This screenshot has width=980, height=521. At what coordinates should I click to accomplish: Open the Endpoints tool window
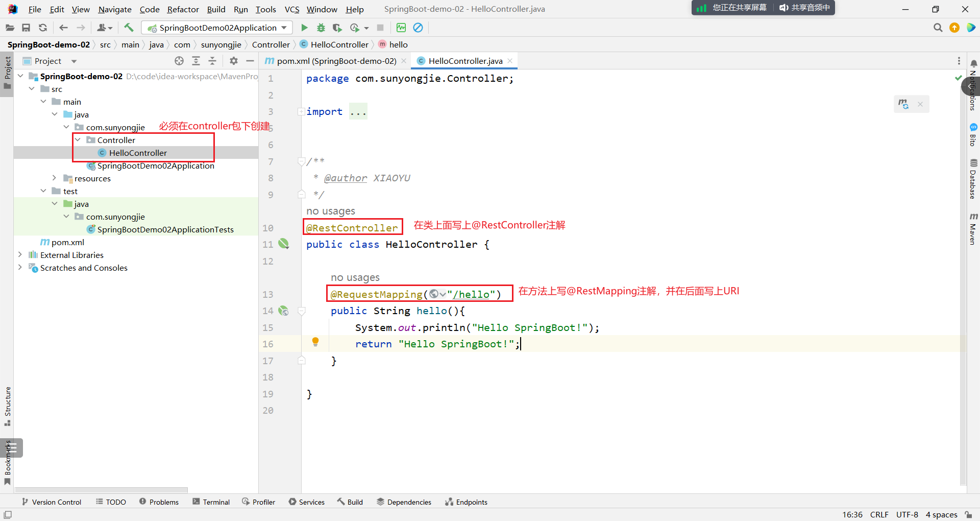click(x=466, y=502)
